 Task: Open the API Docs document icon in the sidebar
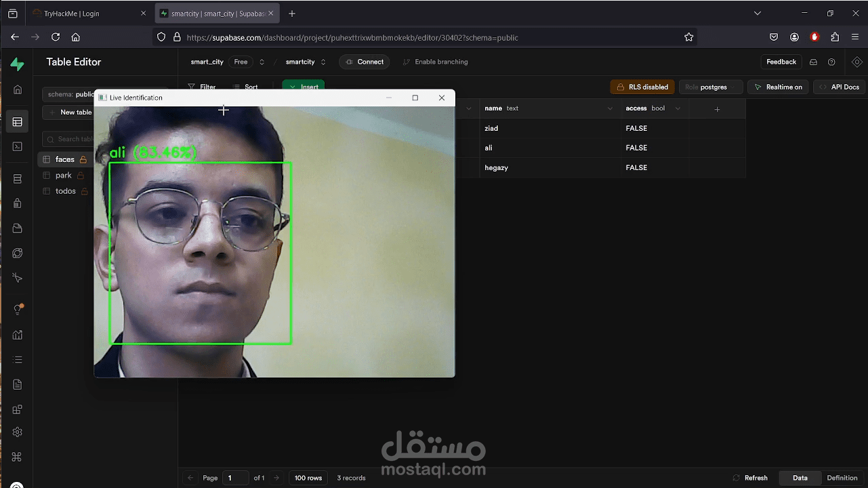pos(18,384)
